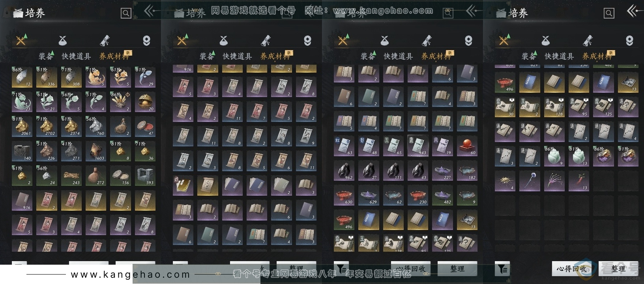
Task: Select 81阶 blue flower with count 29
Action: [145, 77]
